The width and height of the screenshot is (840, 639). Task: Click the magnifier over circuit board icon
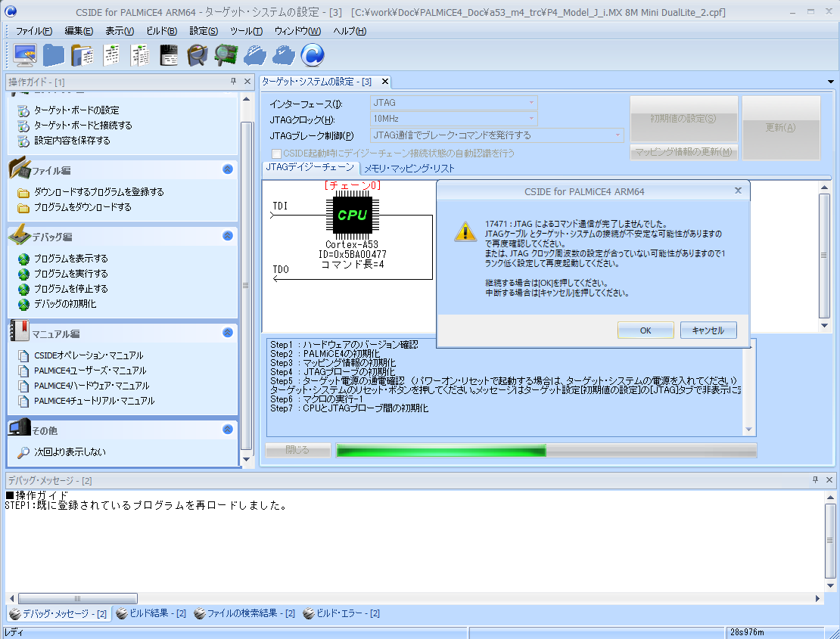[x=226, y=55]
